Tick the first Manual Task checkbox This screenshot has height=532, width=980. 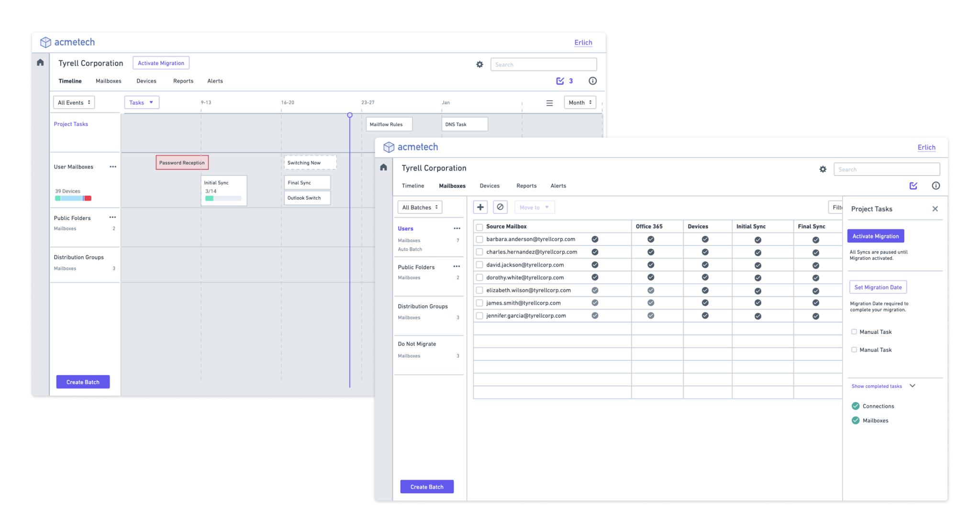(x=854, y=332)
